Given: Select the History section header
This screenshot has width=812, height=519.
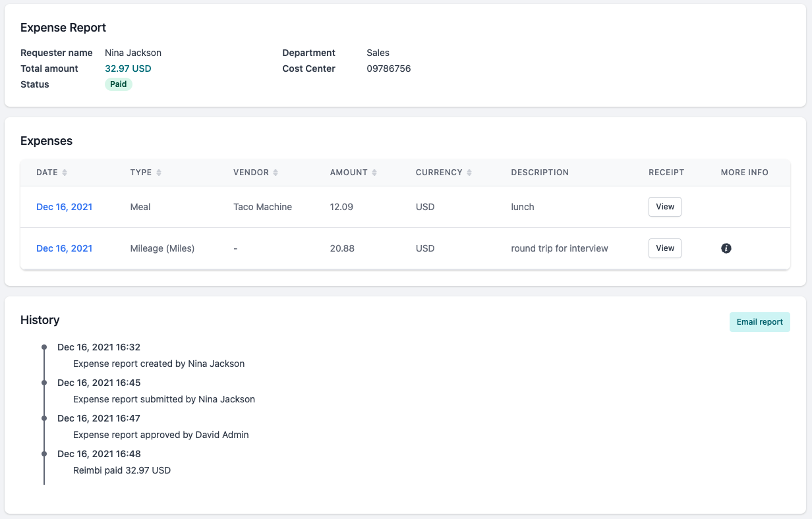Looking at the screenshot, I should click(40, 320).
